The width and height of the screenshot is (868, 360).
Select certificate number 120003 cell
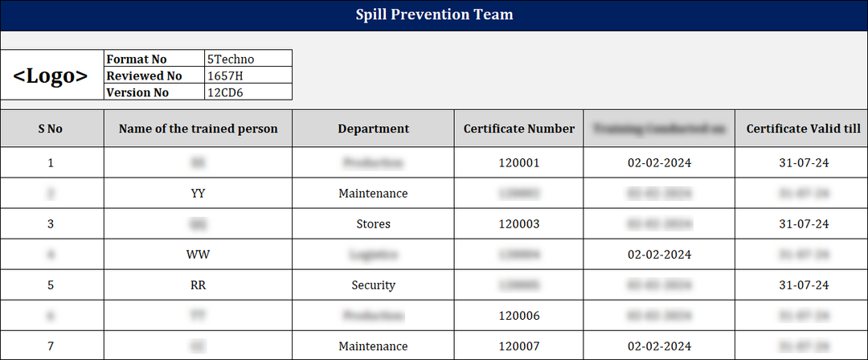[518, 224]
